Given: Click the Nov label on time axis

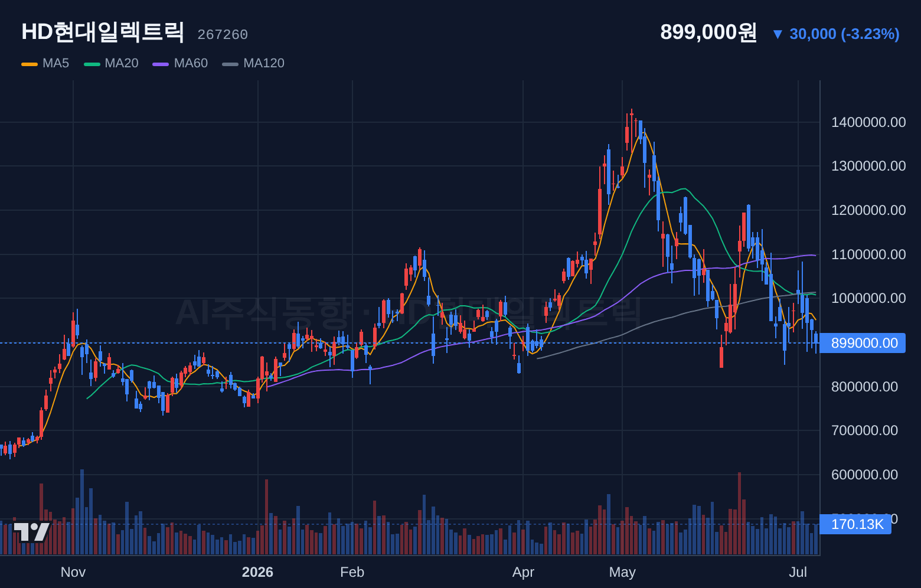Looking at the screenshot, I should tap(73, 572).
